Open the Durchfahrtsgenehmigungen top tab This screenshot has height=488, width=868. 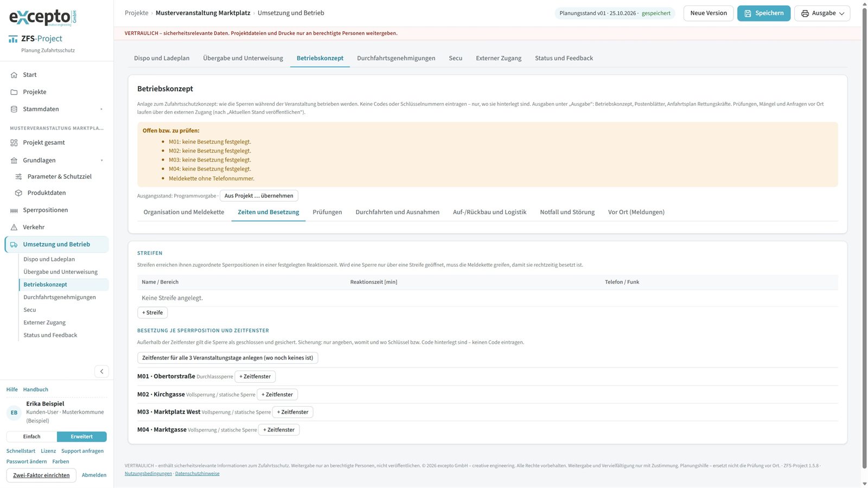coord(396,58)
